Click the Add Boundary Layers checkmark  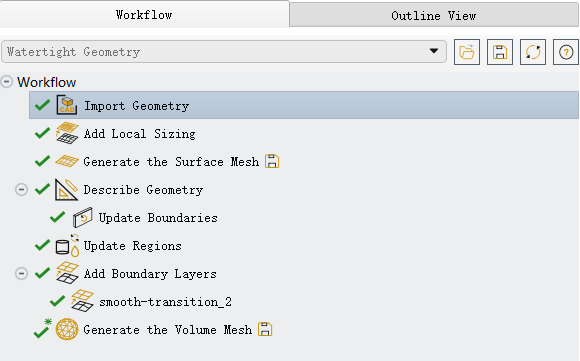(43, 273)
